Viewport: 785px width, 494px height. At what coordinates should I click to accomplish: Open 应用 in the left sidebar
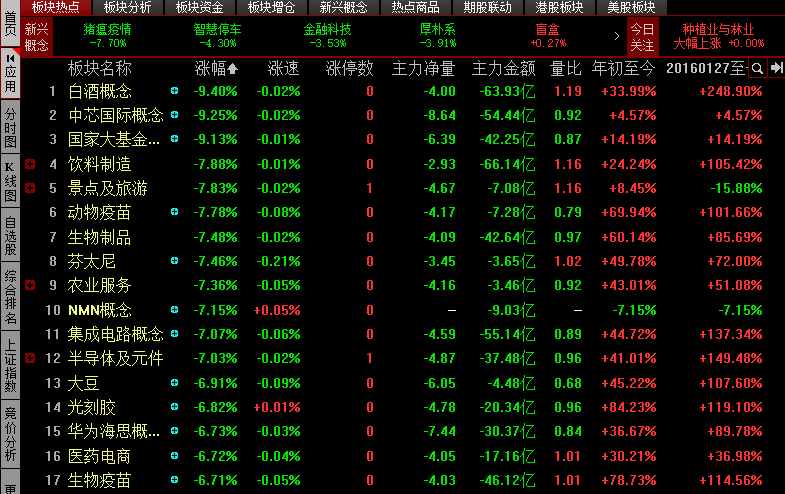[10, 74]
